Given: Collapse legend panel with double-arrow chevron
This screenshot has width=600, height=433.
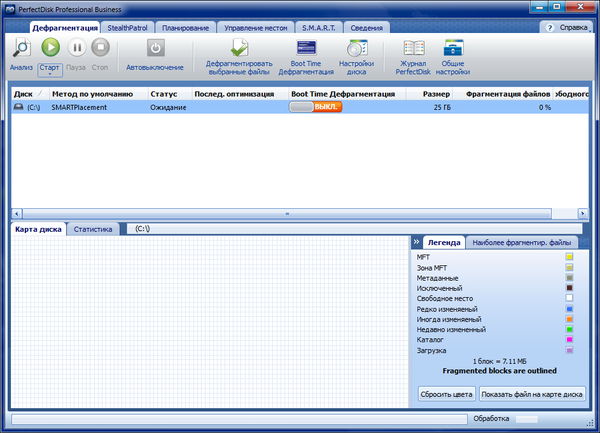Looking at the screenshot, I should point(415,241).
